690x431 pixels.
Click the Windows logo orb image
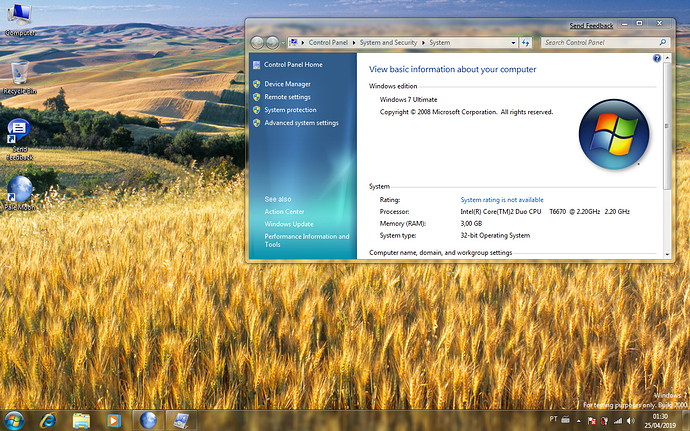coord(614,134)
